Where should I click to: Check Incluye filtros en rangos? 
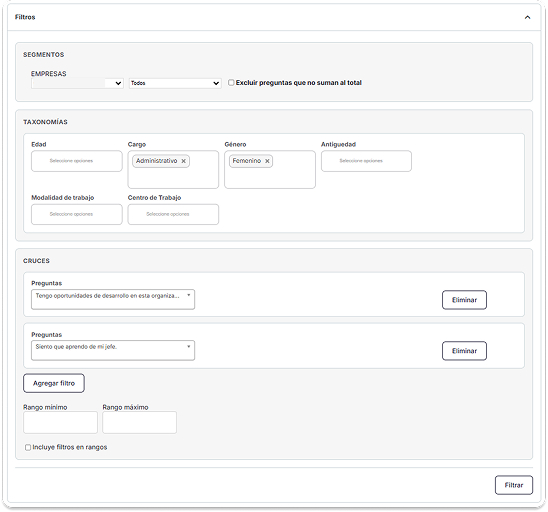pos(28,447)
